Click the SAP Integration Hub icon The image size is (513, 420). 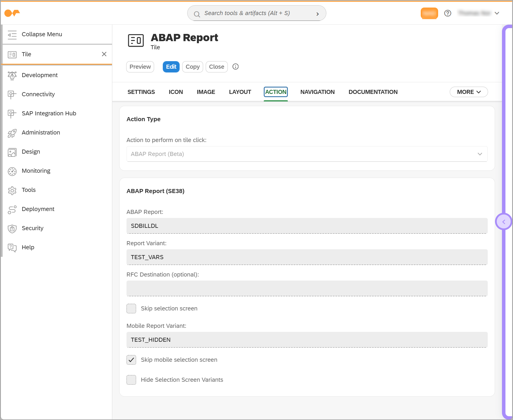tap(12, 113)
